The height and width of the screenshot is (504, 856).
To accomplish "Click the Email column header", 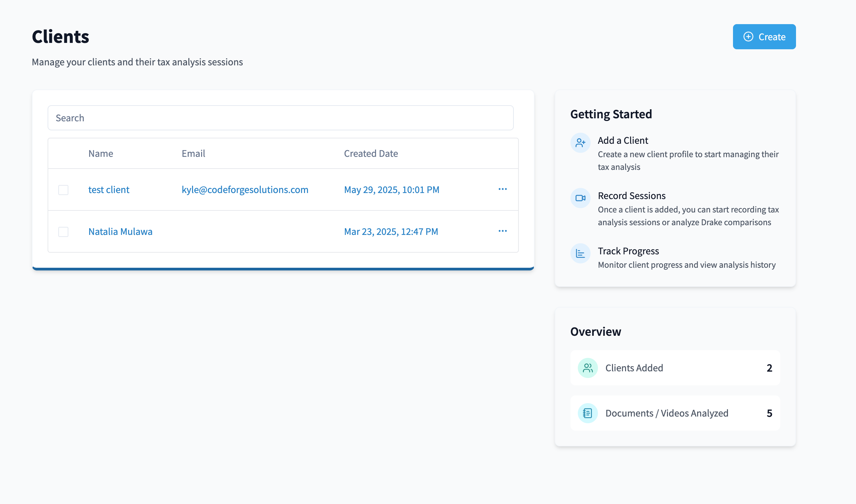I will tap(193, 153).
